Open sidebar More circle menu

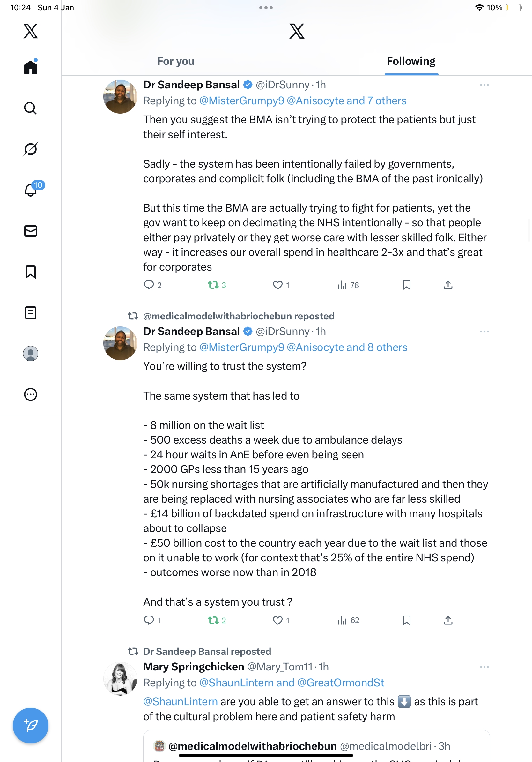pos(31,394)
